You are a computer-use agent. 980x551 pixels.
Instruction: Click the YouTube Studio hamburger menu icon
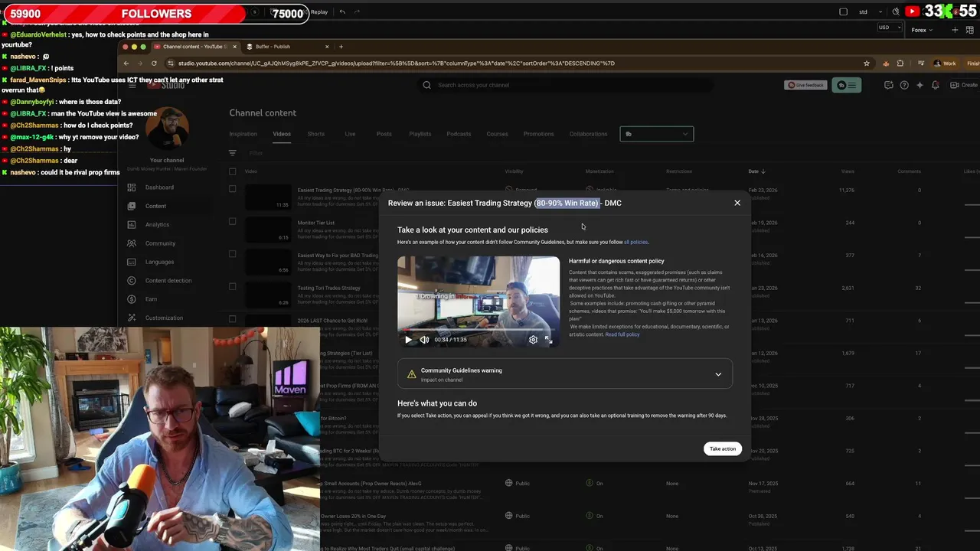(132, 85)
